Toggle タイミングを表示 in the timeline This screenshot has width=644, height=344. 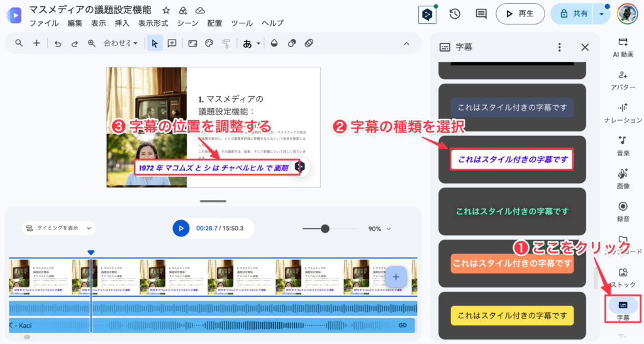52,228
